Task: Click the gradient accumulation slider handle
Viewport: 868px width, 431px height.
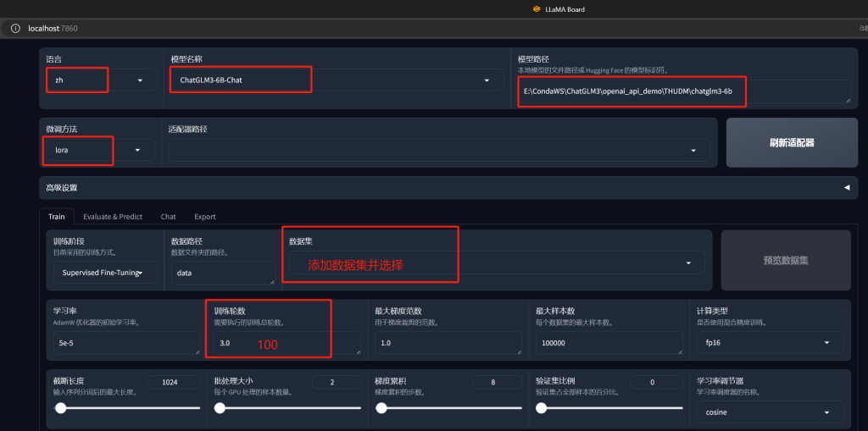Action: click(x=381, y=408)
